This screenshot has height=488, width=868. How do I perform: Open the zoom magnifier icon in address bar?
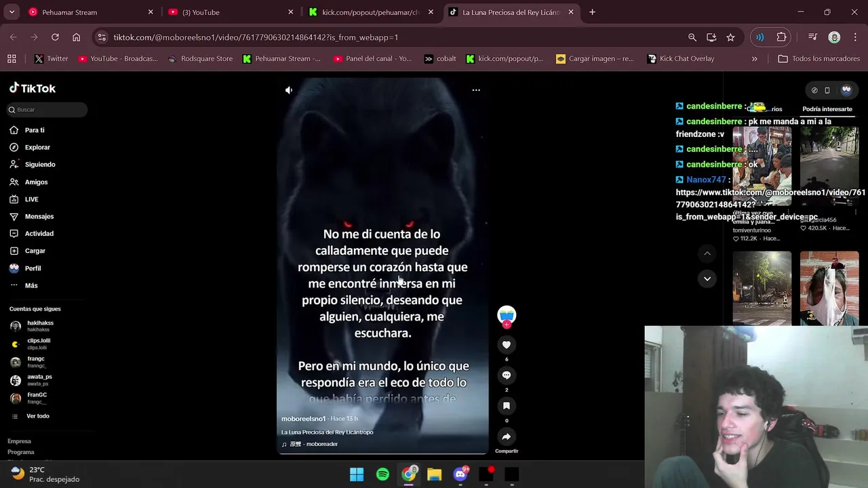[x=692, y=37]
